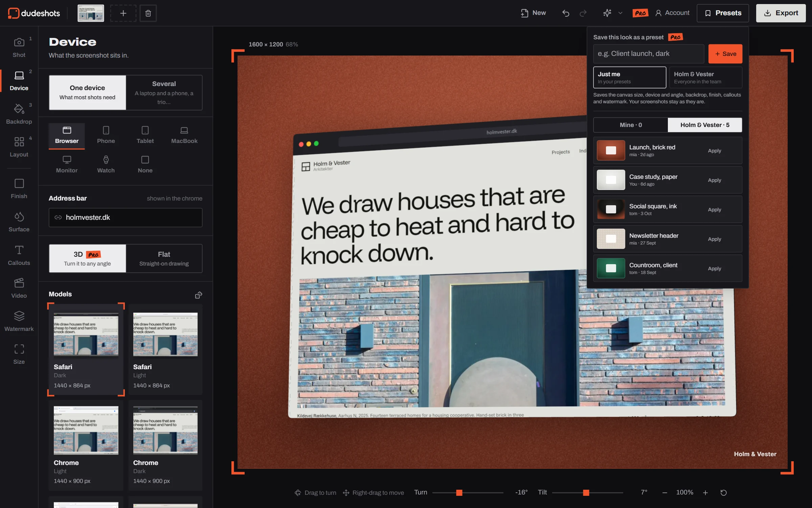Open the Size panel
Screen dimensions: 812x508
click(x=19, y=354)
